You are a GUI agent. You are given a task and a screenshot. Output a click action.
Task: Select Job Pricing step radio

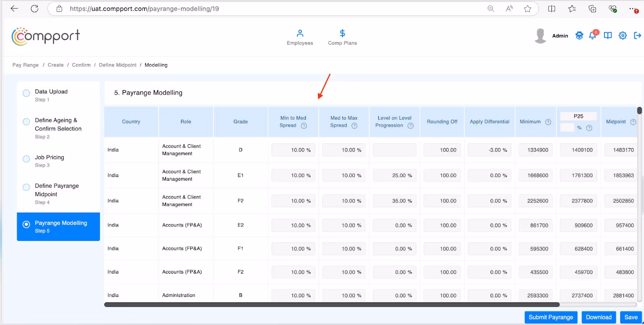tap(26, 159)
